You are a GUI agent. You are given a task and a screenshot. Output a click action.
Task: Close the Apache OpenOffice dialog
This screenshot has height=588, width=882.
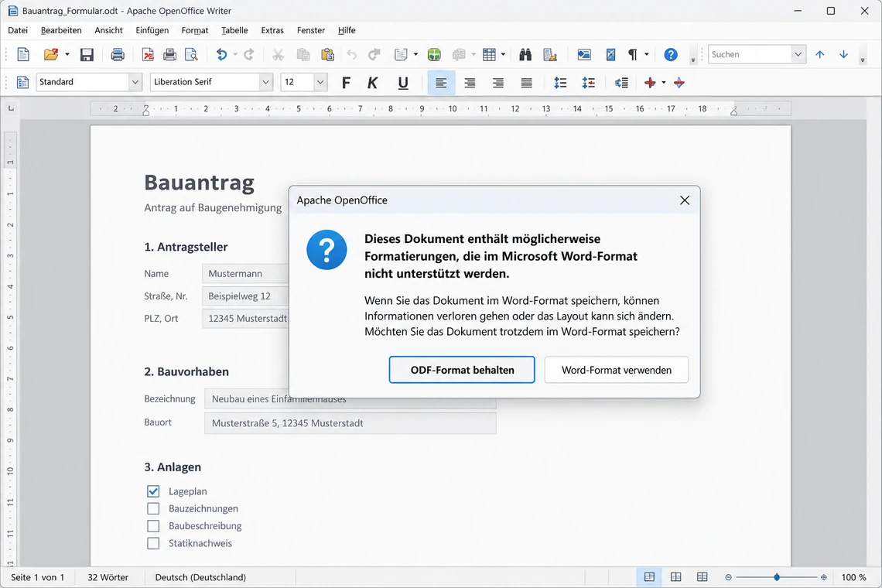click(x=685, y=200)
